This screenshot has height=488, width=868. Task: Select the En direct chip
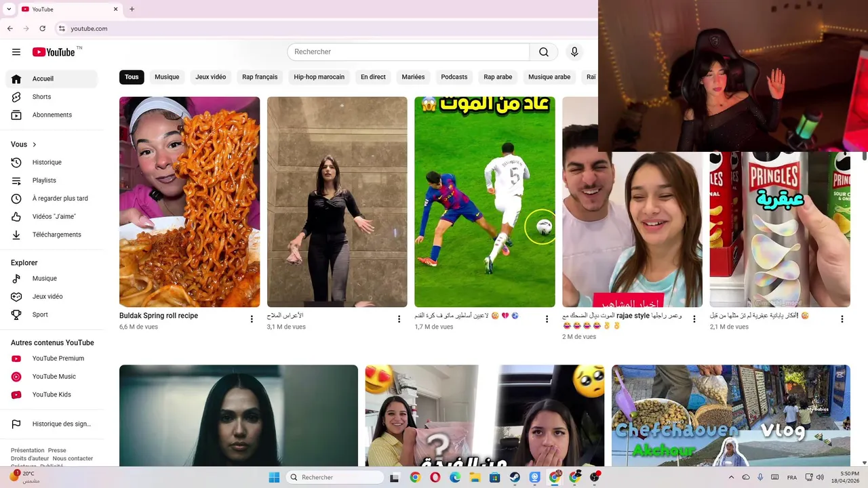pos(373,77)
